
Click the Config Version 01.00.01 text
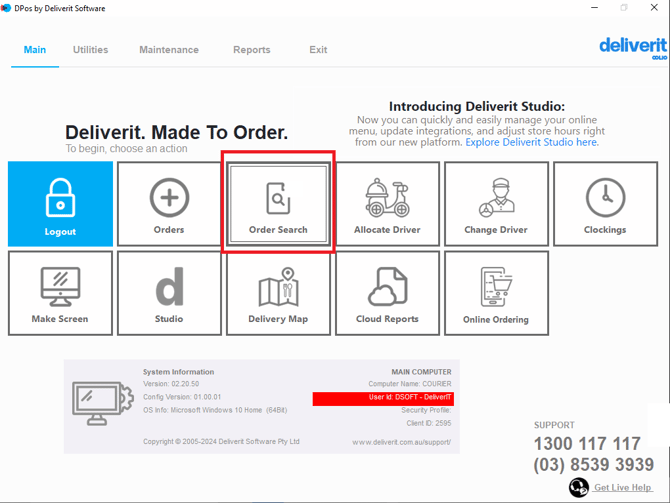182,397
